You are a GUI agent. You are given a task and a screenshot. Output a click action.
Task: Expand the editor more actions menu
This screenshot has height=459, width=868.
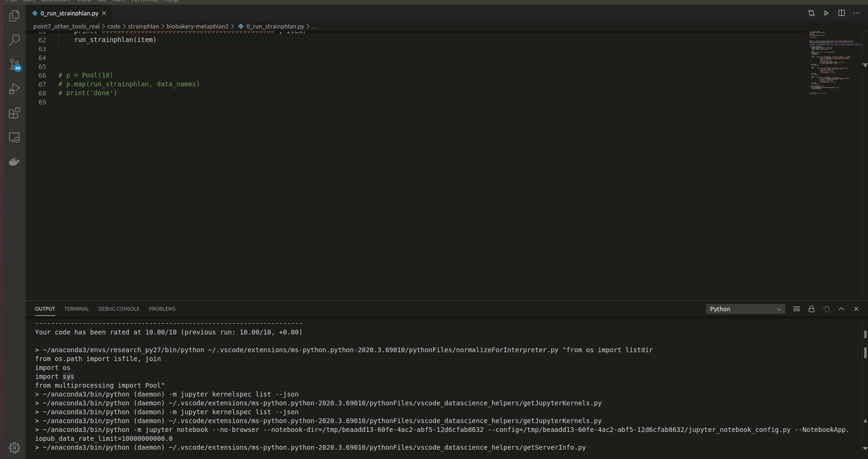[857, 13]
